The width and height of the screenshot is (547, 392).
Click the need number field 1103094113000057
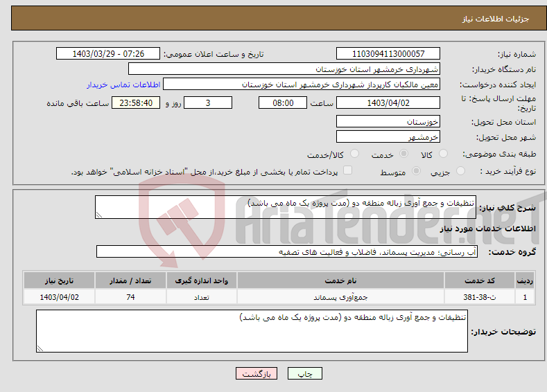(388, 53)
